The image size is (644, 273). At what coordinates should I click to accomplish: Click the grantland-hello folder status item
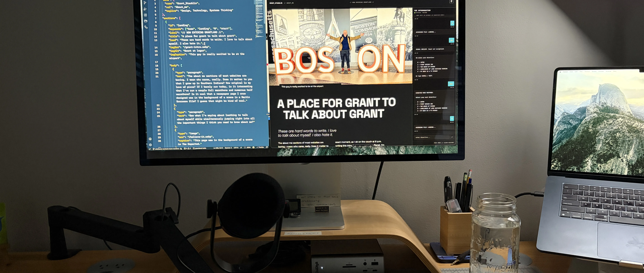[200, 148]
